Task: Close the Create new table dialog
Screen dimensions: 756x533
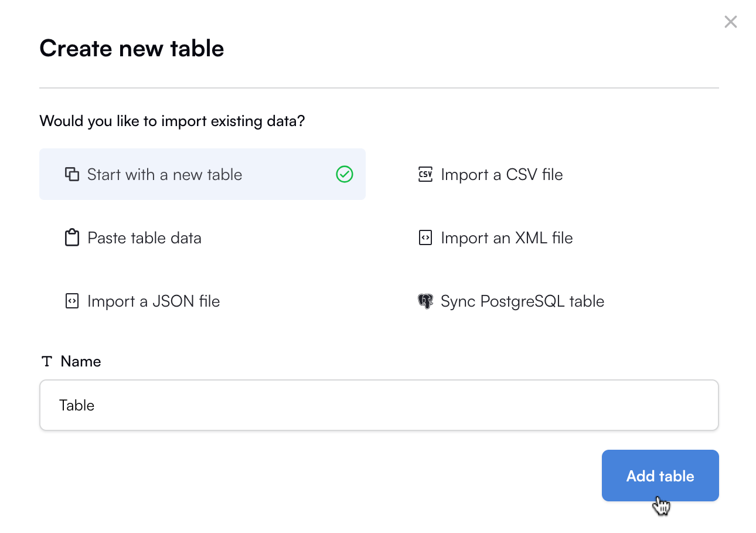Action: pyautogui.click(x=731, y=22)
